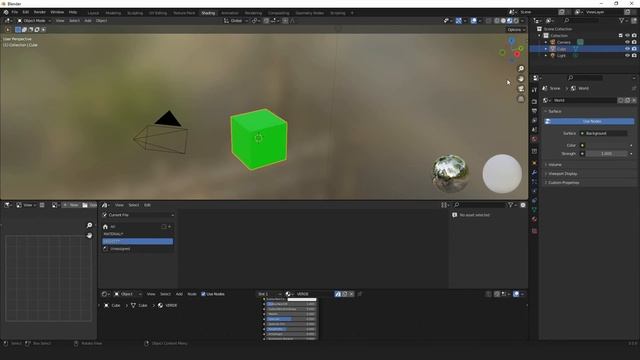
Task: Enable rendered shading mode icon
Action: [516, 20]
